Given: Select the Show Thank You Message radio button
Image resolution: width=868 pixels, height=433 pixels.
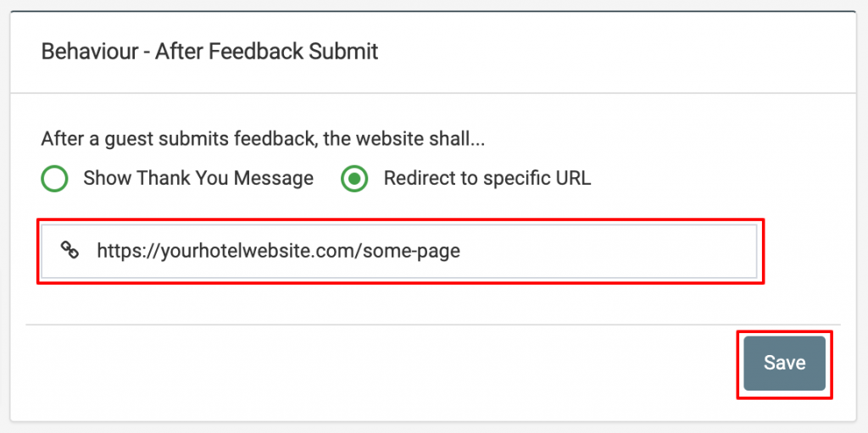Looking at the screenshot, I should coord(54,179).
